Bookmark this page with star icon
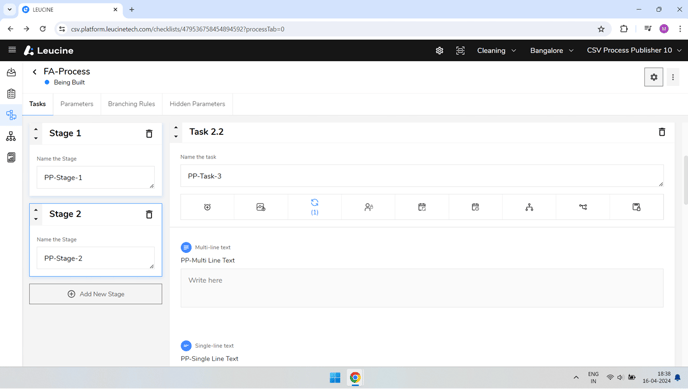 click(x=601, y=29)
